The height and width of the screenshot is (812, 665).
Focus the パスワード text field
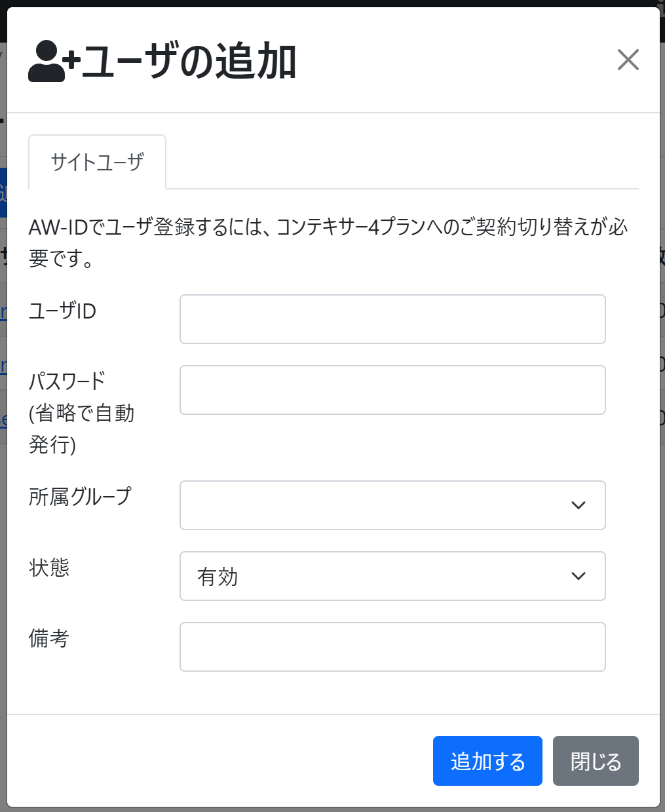click(x=392, y=390)
